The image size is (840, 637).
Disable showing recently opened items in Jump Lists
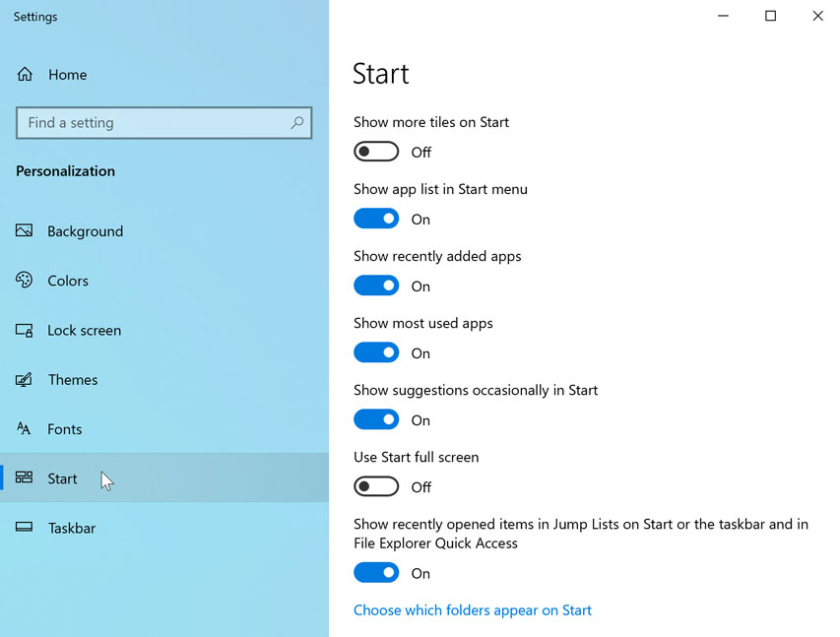pyautogui.click(x=376, y=572)
